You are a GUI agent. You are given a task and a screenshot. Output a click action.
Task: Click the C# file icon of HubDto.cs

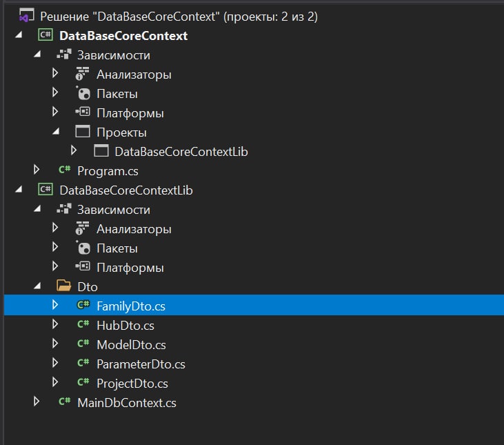(83, 324)
